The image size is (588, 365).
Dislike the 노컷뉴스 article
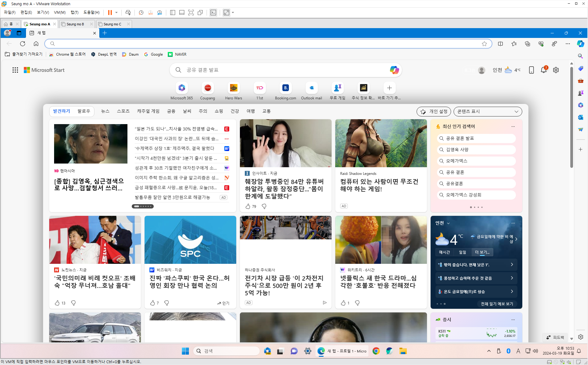pos(73,303)
